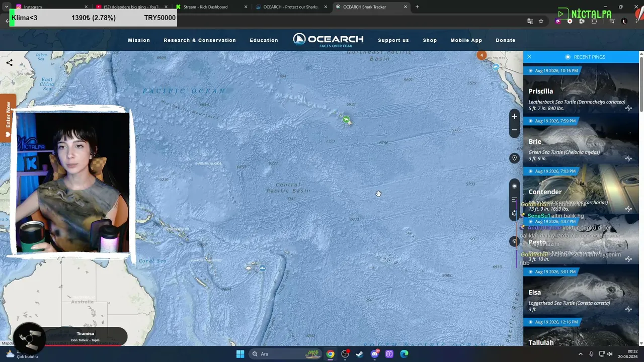Close the Recent Pings panel
The width and height of the screenshot is (644, 362).
pyautogui.click(x=529, y=57)
